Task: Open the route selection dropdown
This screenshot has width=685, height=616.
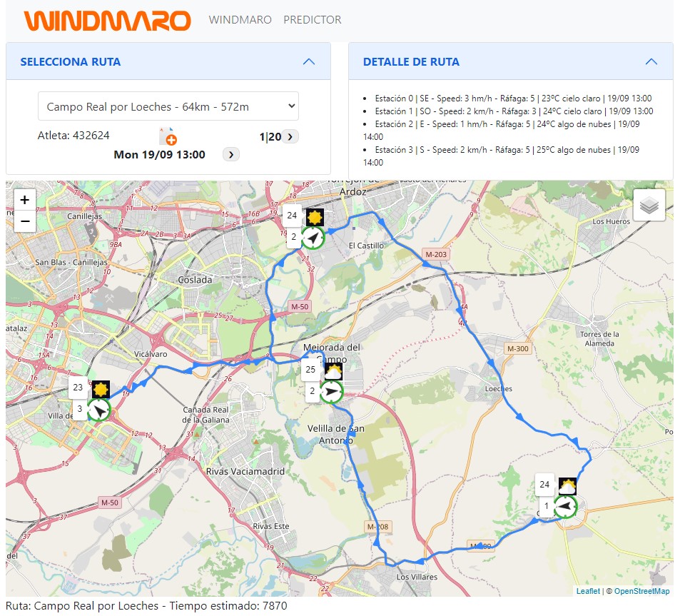Action: point(168,106)
